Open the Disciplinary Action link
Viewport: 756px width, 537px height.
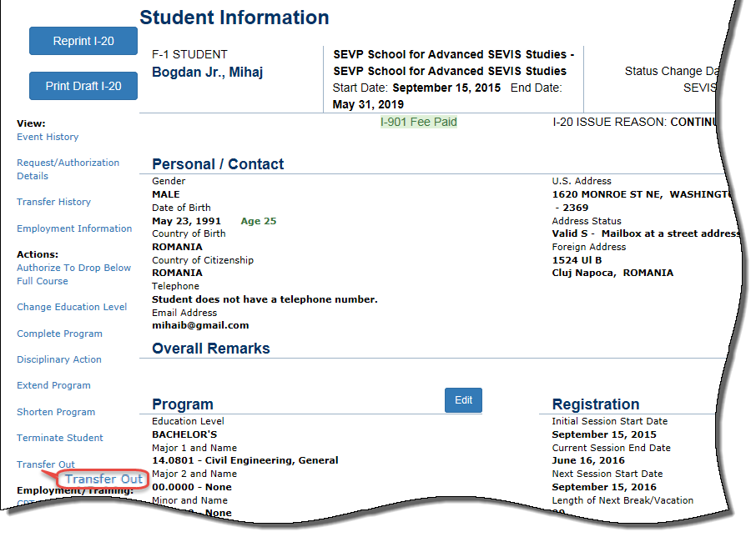pyautogui.click(x=58, y=359)
